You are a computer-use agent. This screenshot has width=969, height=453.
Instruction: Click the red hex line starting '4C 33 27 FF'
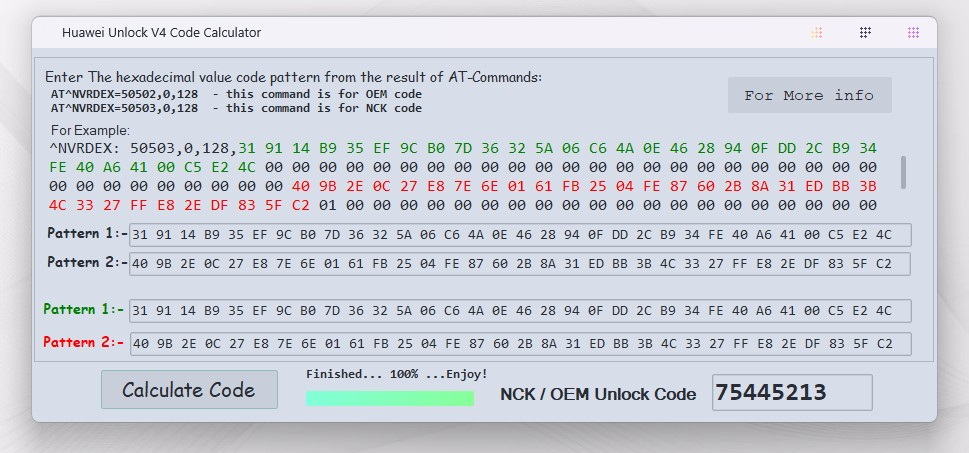[180, 205]
